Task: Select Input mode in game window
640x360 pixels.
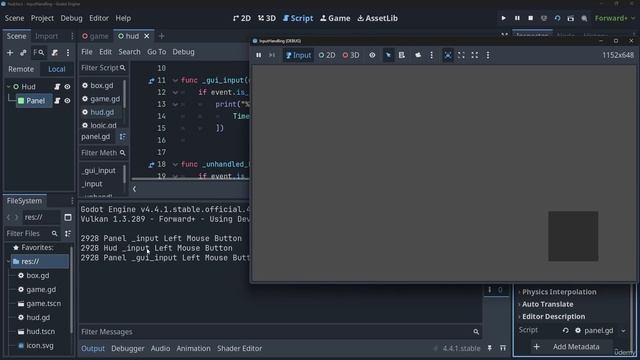Action: (x=298, y=55)
